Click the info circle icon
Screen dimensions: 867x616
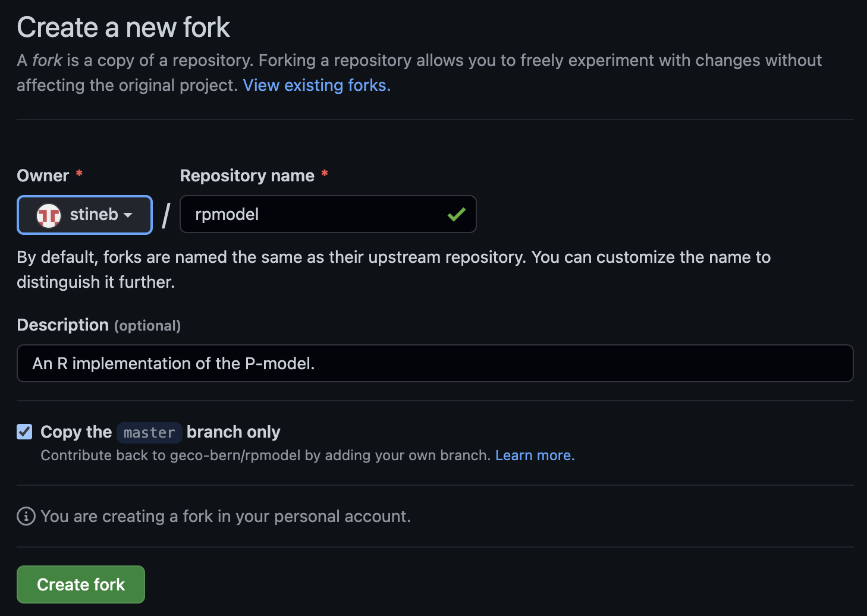pos(26,516)
